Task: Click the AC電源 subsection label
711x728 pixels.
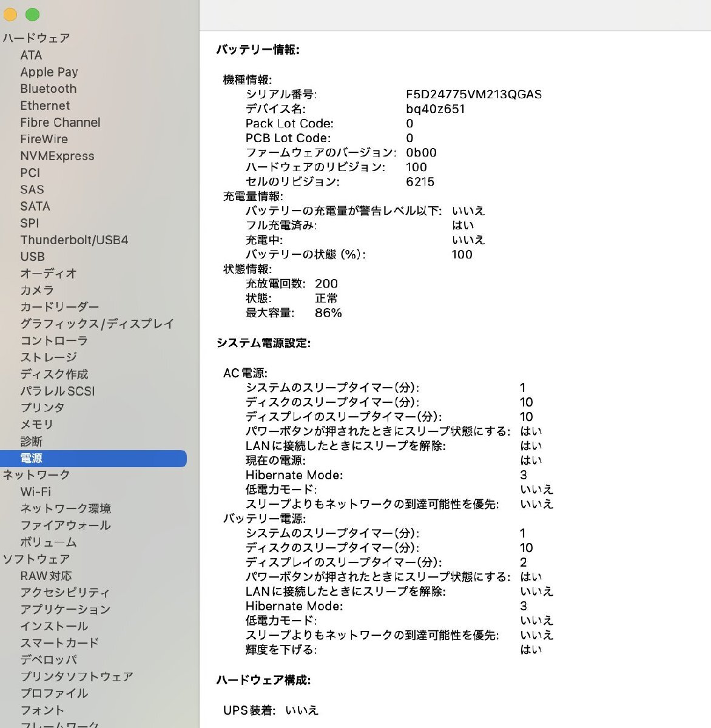Action: 245,373
